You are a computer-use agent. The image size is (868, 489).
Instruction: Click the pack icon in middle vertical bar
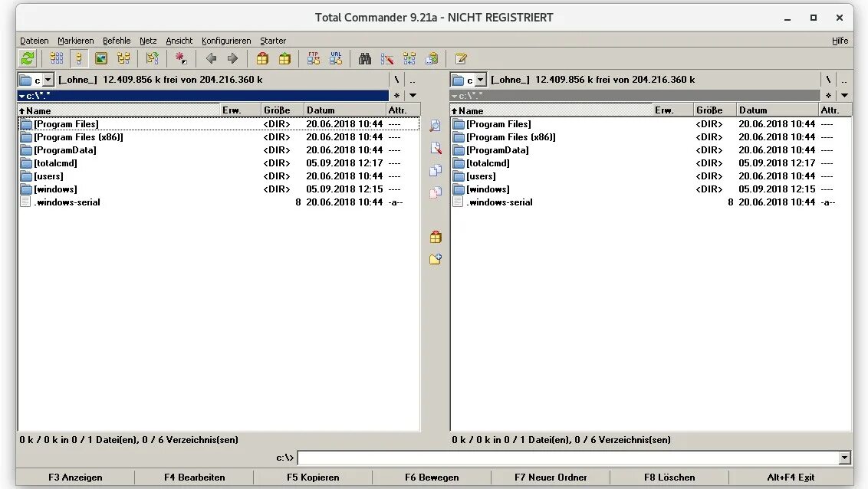[x=436, y=237]
